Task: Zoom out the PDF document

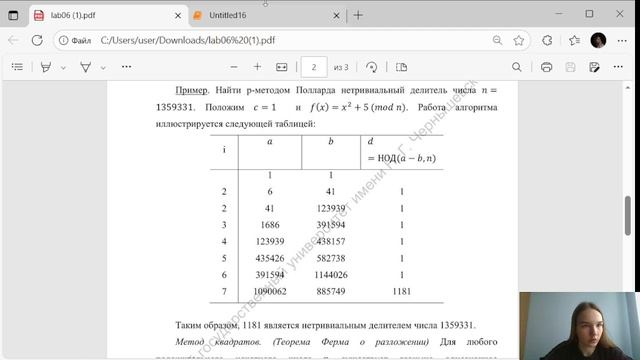Action: pyautogui.click(x=233, y=67)
